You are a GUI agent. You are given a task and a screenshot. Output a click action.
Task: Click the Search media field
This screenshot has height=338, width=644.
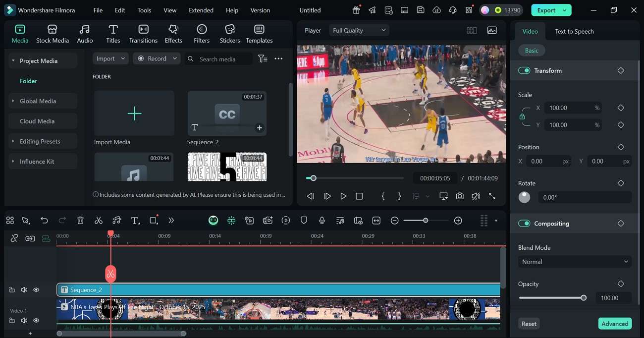click(218, 59)
